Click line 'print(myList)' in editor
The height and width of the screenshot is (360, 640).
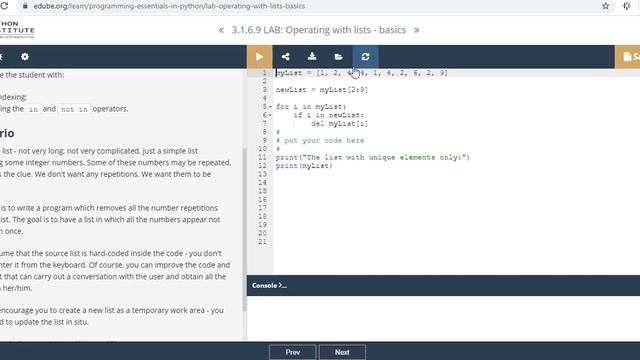click(304, 166)
